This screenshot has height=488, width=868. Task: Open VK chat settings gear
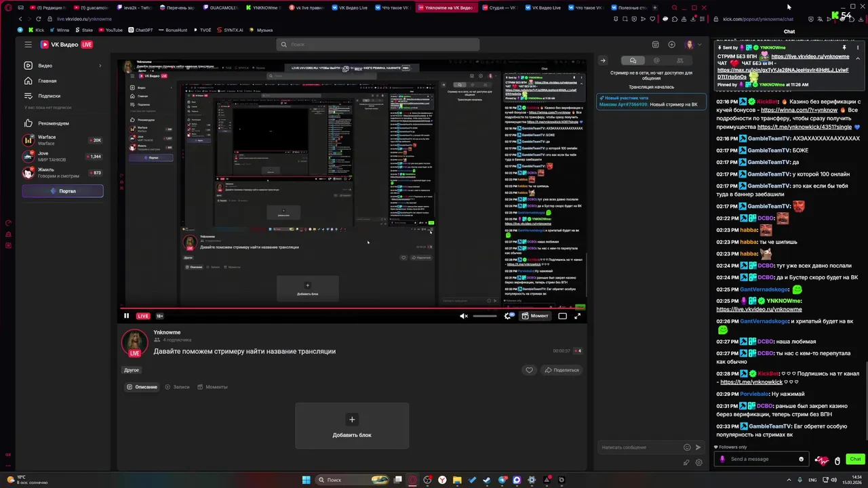click(698, 462)
